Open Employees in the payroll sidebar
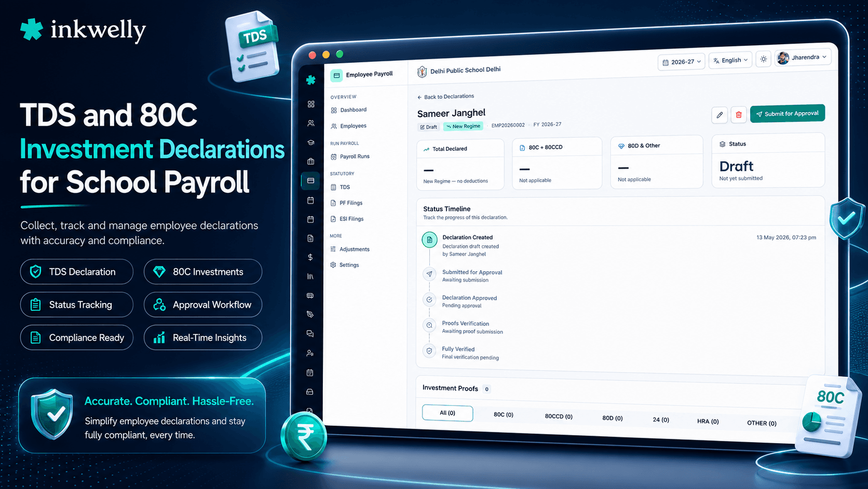The width and height of the screenshot is (868, 489). pos(348,126)
